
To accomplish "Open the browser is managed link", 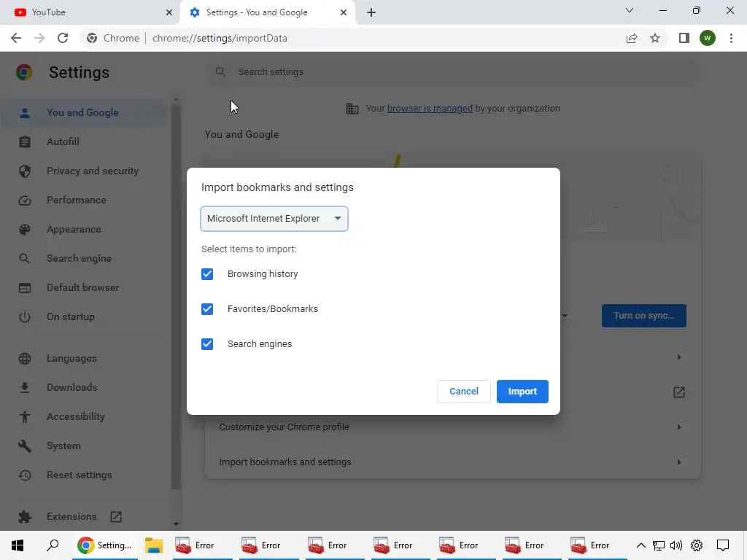I will click(430, 109).
